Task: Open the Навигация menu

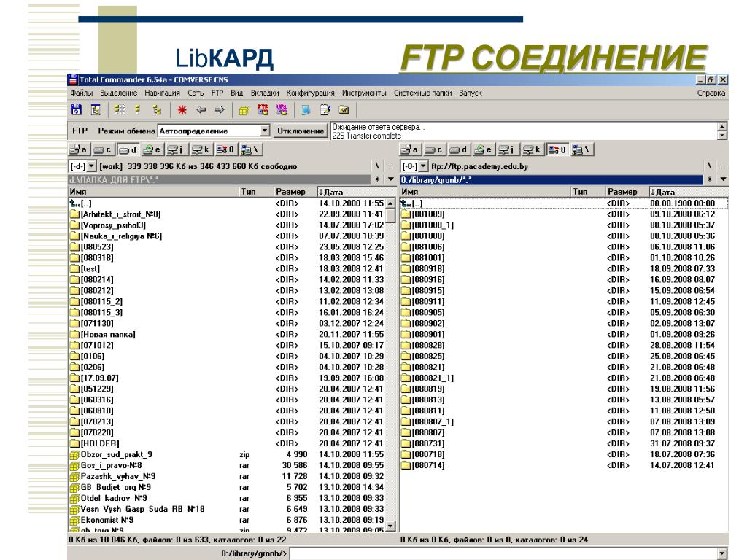Action: click(x=163, y=93)
